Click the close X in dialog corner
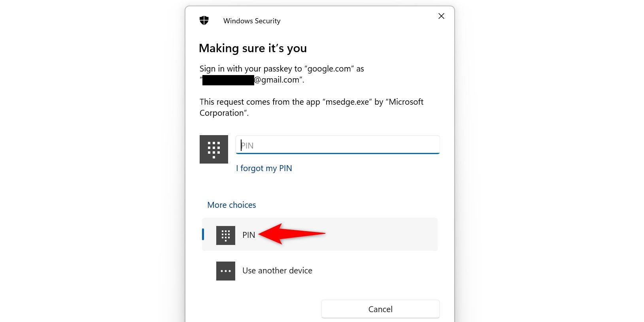 point(441,16)
